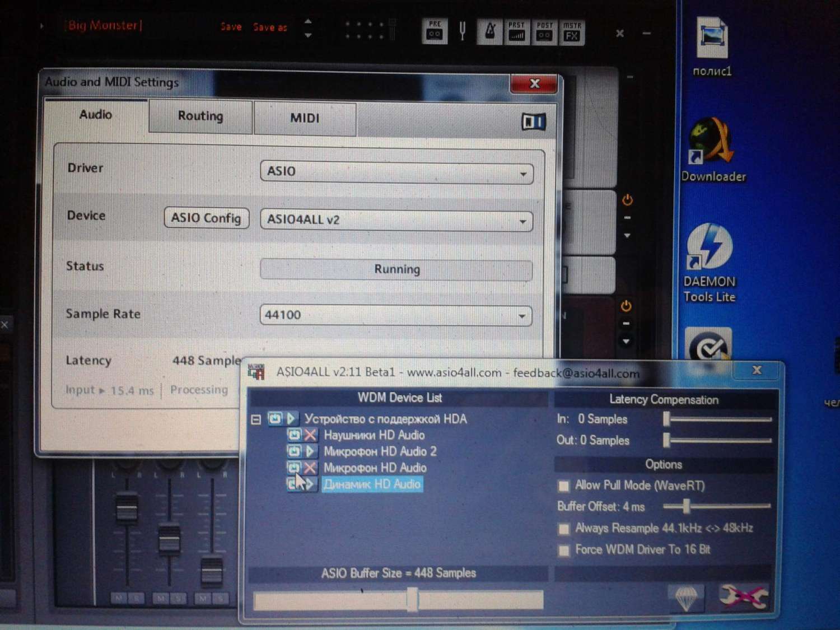Toggle the power button for Устройство с поддержкой HDA

[275, 418]
